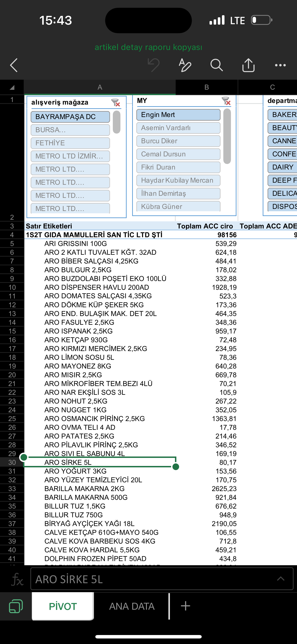Toggle Asemin Vardarlı slicer item
297x644 pixels.
(178, 128)
